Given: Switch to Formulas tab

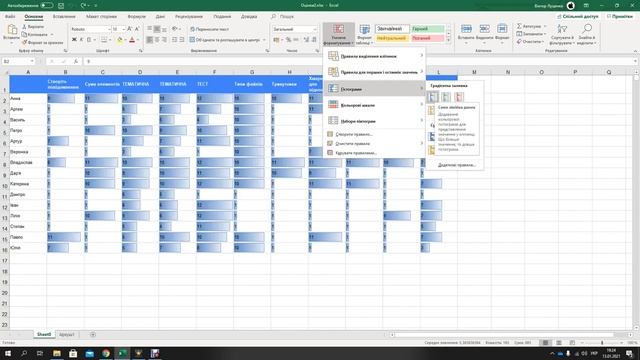Looking at the screenshot, I should (136, 16).
